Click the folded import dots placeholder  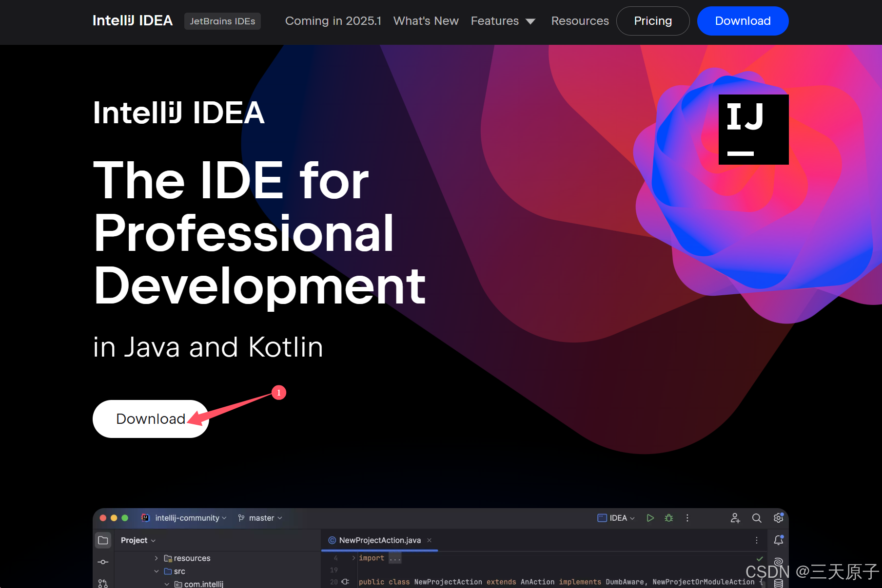[395, 558]
